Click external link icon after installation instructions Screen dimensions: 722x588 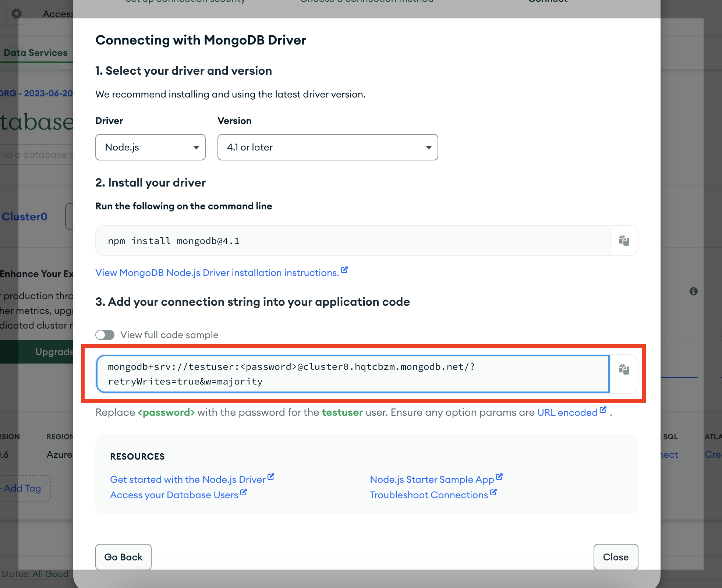pyautogui.click(x=344, y=270)
